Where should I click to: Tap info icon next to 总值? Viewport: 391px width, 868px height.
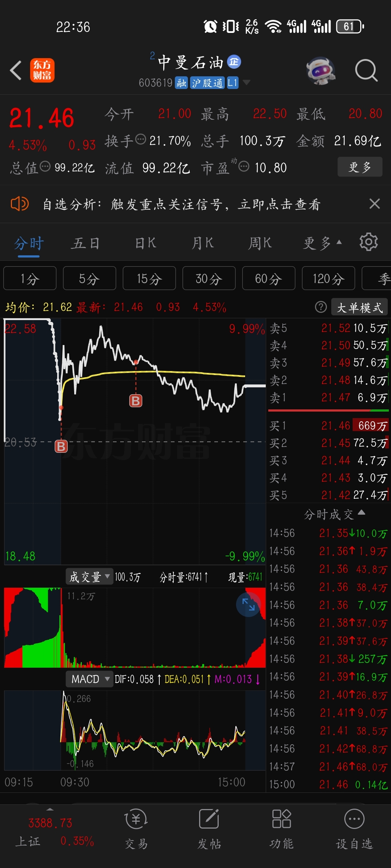(x=45, y=166)
